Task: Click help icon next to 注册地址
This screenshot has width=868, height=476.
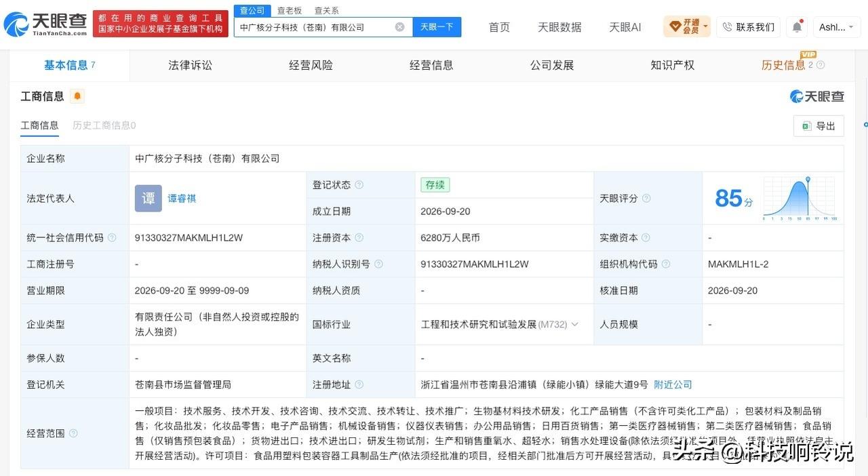Action: (x=359, y=384)
